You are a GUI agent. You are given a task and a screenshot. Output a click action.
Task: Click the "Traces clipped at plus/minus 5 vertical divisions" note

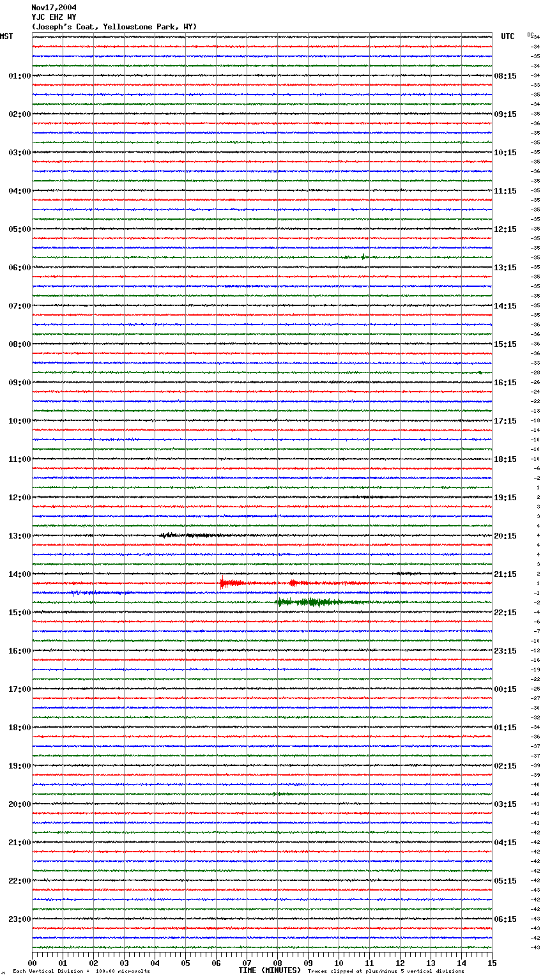[x=386, y=971]
